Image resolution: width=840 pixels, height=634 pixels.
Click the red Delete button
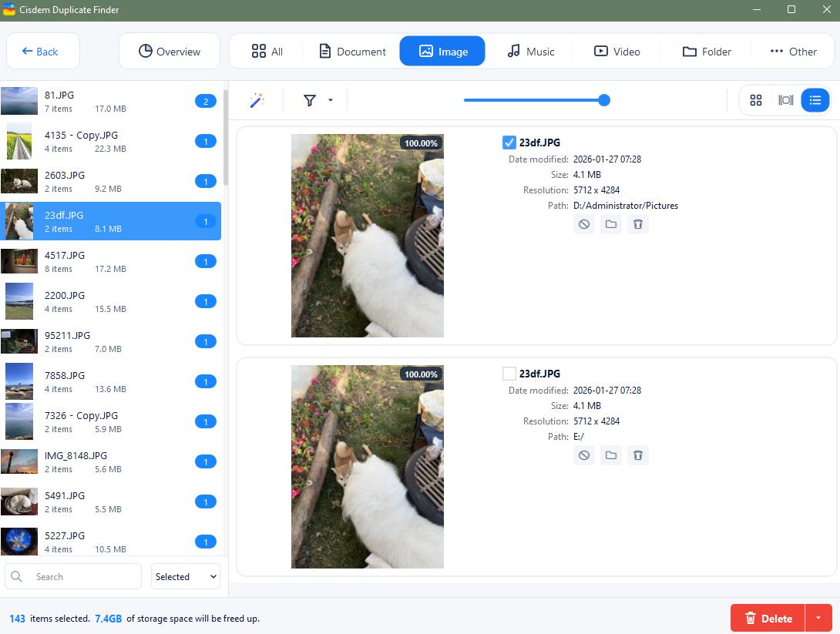(x=768, y=618)
